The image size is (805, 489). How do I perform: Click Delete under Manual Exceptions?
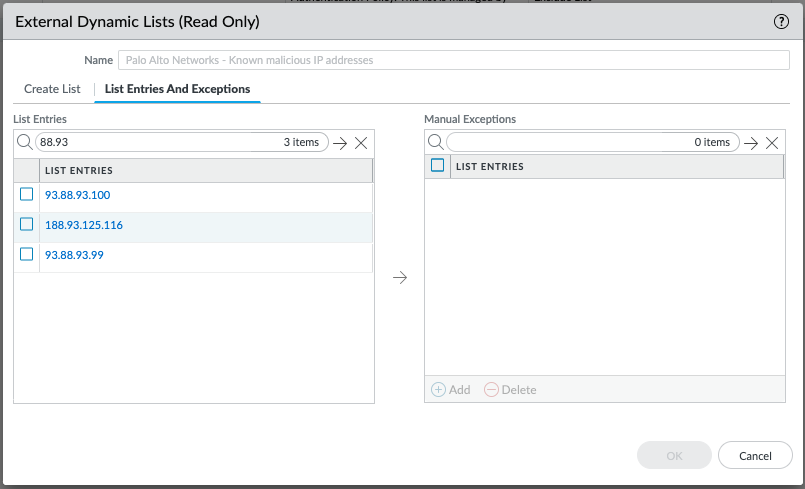coord(510,390)
